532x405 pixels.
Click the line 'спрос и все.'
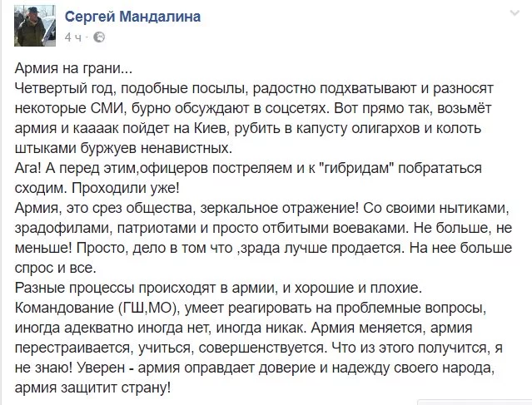coord(56,268)
